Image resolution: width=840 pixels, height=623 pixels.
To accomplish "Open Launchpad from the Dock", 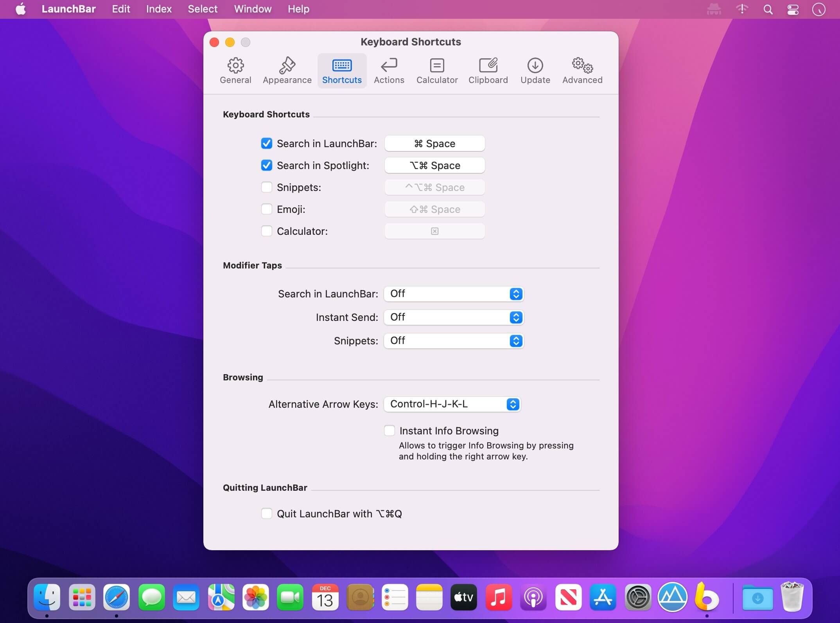I will point(82,597).
